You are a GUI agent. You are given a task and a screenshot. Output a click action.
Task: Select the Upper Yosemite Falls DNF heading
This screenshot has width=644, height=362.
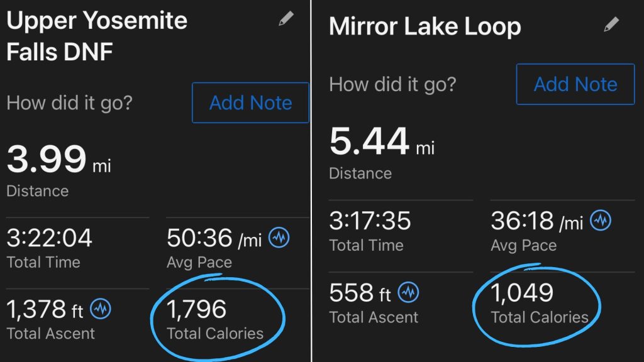point(96,36)
